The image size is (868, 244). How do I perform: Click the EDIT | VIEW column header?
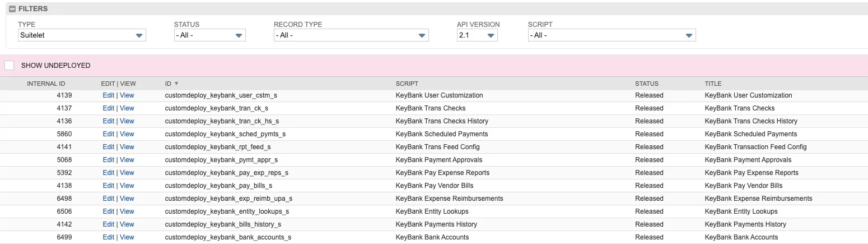point(118,84)
